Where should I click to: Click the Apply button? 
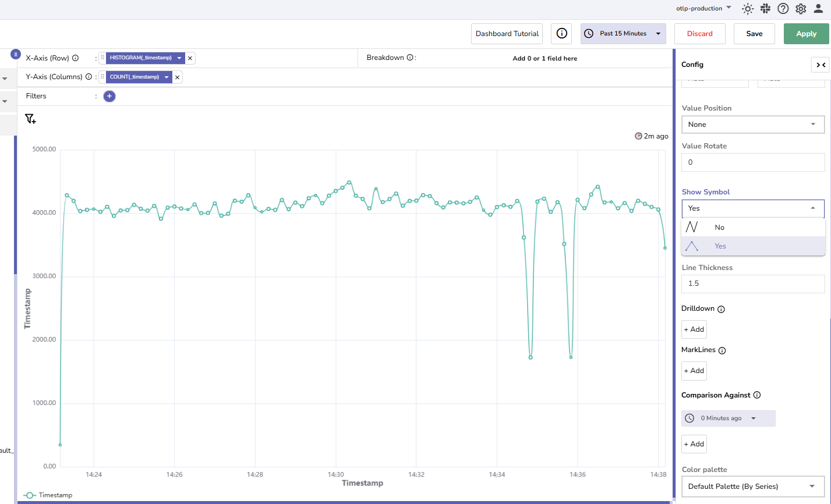pos(806,34)
